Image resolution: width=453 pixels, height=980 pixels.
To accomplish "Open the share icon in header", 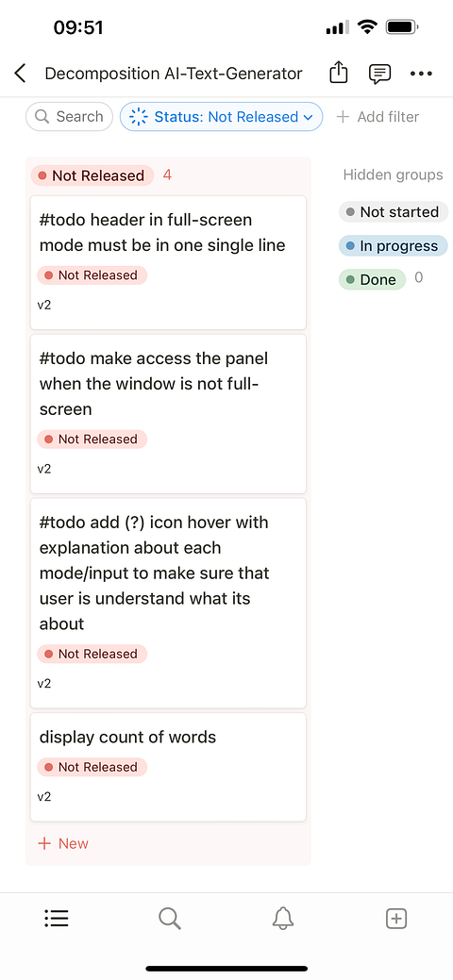I will (x=338, y=74).
